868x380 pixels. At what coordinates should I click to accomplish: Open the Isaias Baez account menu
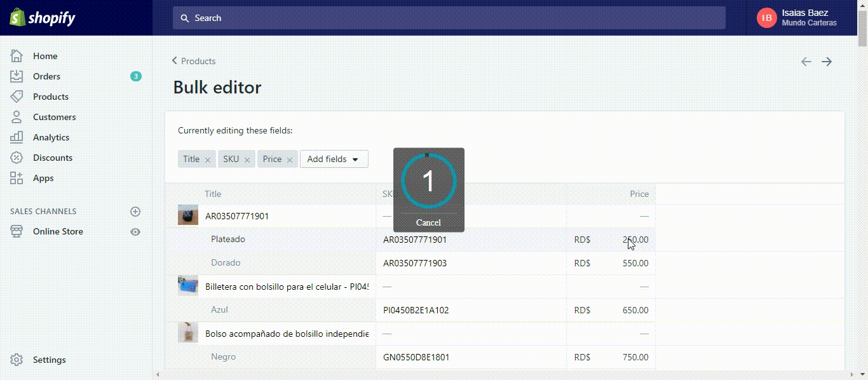[x=797, y=18]
